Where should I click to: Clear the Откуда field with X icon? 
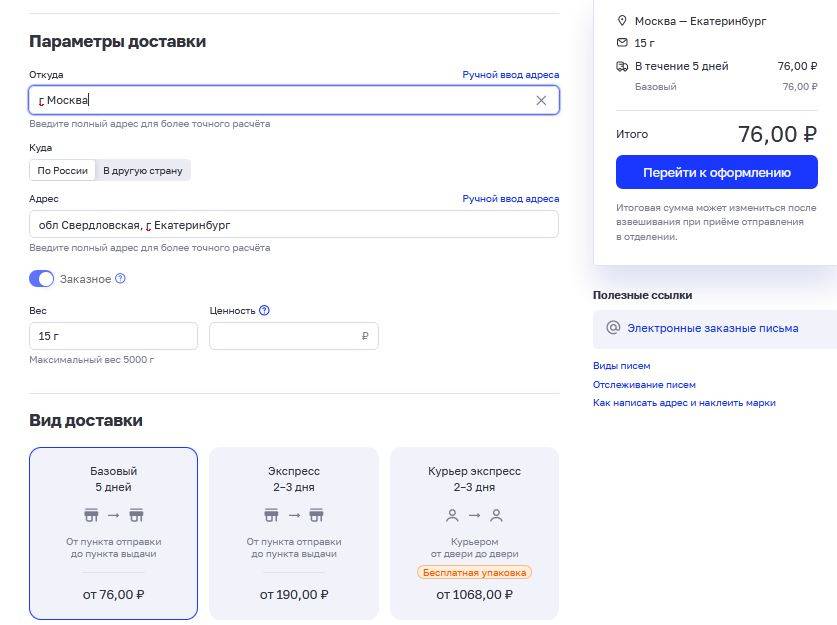[541, 100]
